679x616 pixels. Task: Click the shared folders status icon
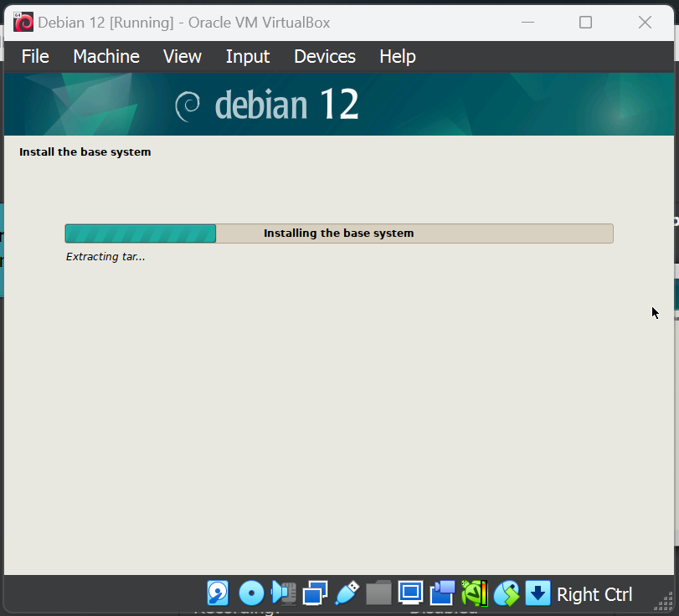[x=378, y=593]
